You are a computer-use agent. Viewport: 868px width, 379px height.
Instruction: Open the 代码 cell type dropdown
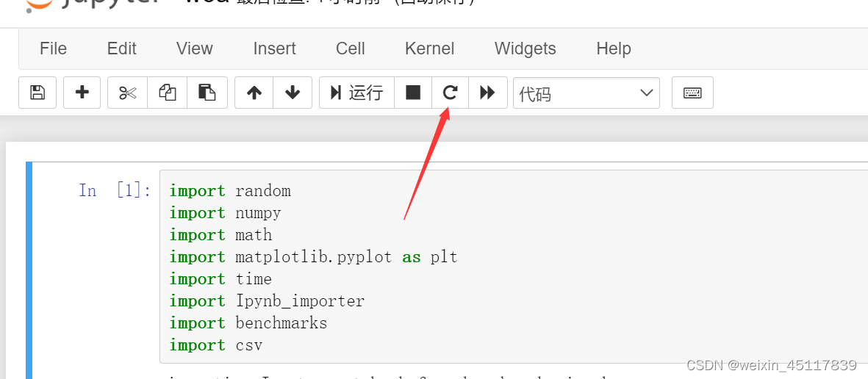tap(587, 93)
